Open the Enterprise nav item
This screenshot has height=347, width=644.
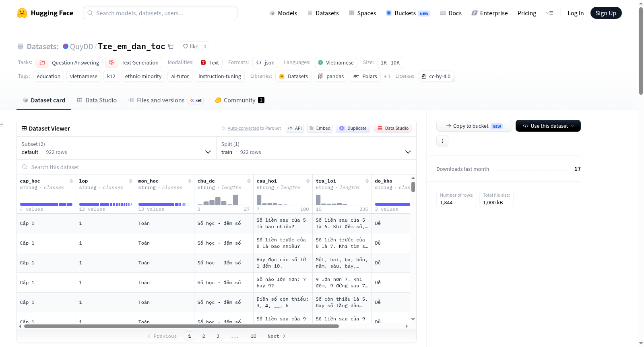click(x=489, y=13)
